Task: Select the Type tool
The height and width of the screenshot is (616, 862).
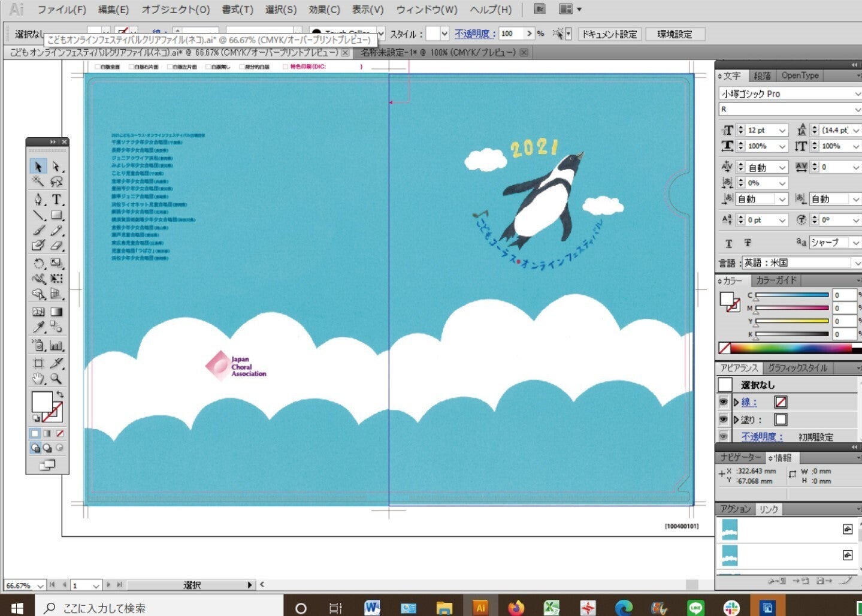Action: (56, 200)
